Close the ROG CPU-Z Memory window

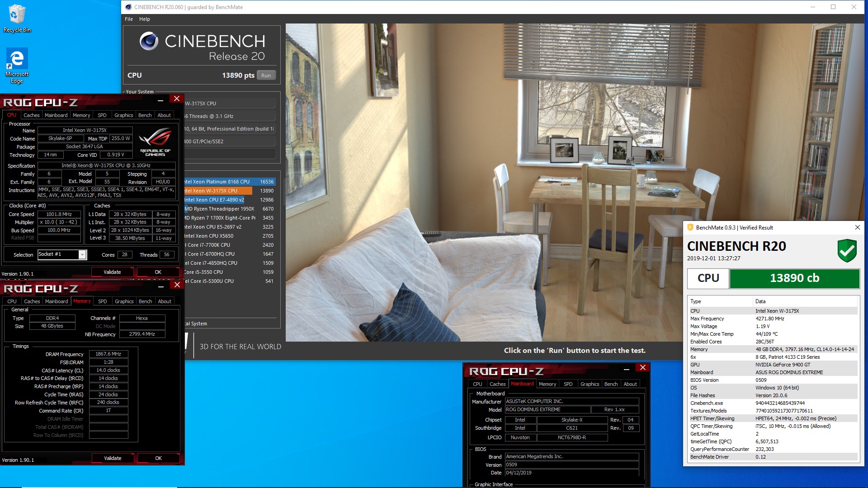tap(177, 285)
